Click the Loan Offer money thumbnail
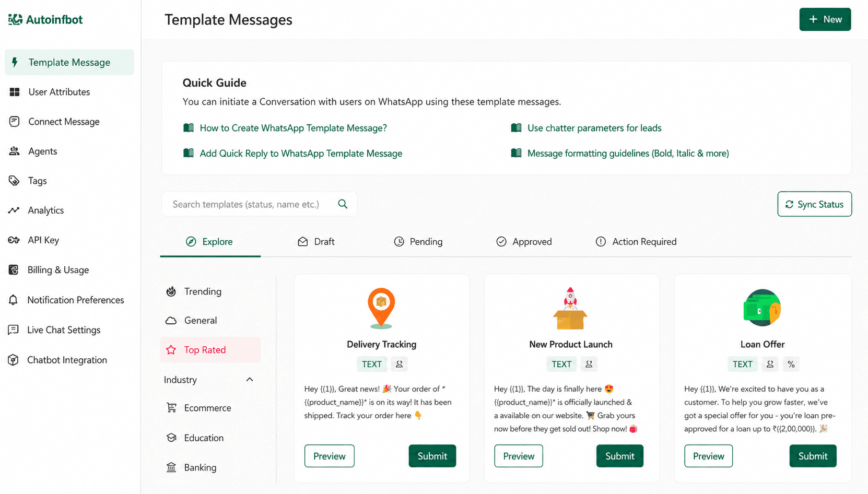The height and width of the screenshot is (494, 868). (x=762, y=308)
